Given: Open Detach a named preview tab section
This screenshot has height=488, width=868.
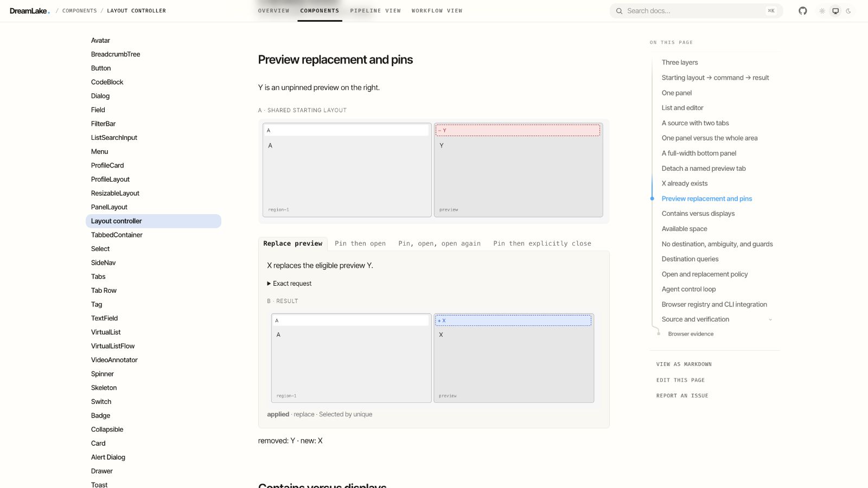Looking at the screenshot, I should click(704, 169).
